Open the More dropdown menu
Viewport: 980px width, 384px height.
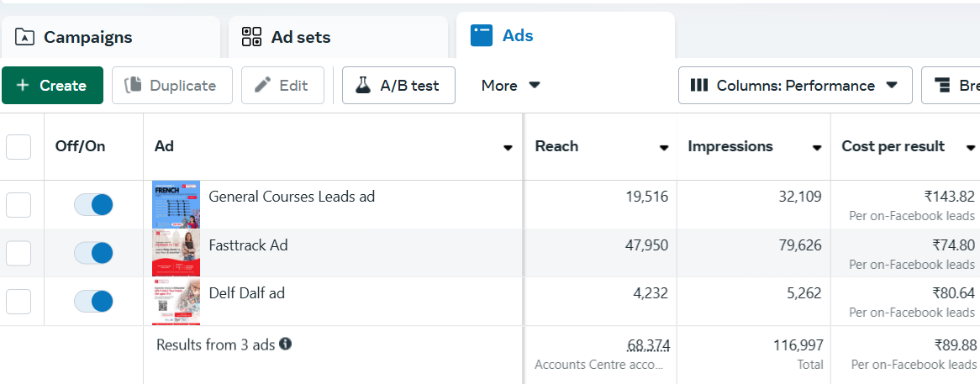(x=510, y=86)
